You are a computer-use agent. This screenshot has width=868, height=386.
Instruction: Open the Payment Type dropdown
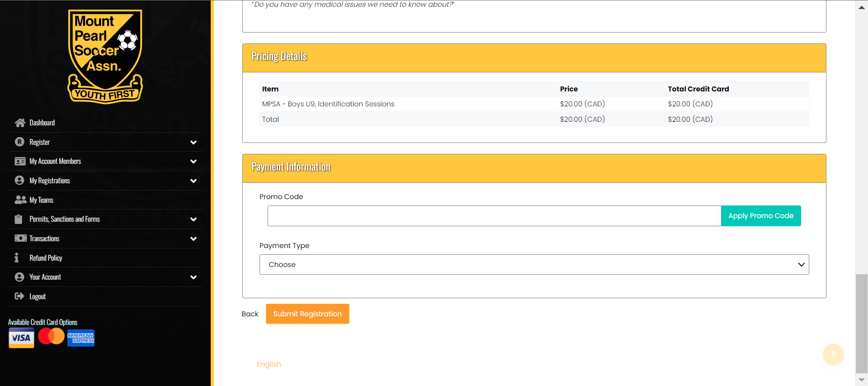(x=534, y=264)
